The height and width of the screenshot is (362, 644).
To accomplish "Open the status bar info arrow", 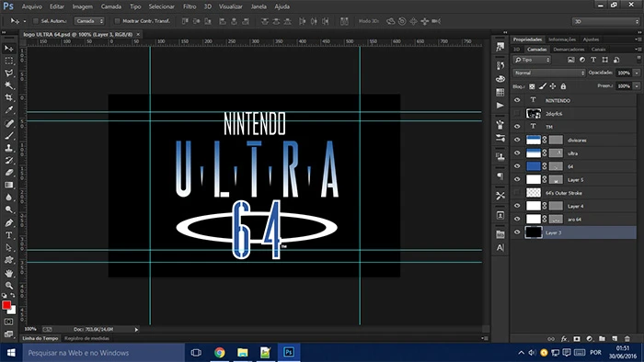I will point(137,329).
